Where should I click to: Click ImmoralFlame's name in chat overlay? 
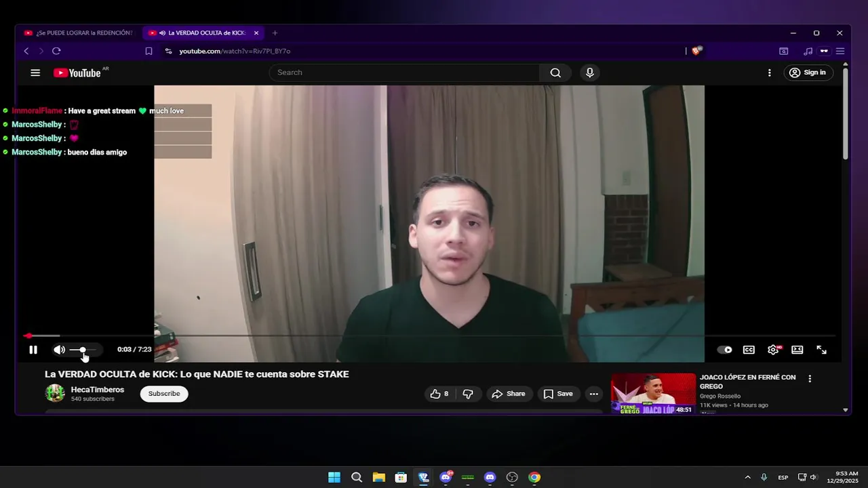37,110
